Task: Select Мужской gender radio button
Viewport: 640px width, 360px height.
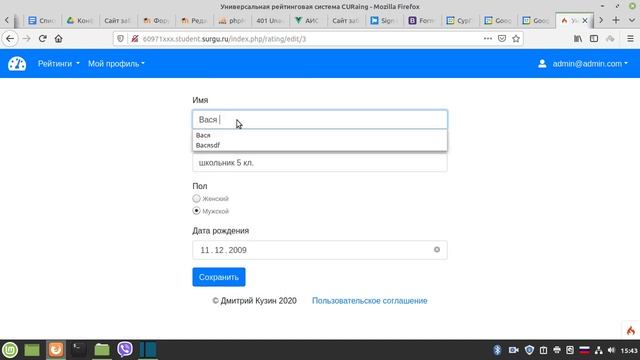Action: point(196,211)
